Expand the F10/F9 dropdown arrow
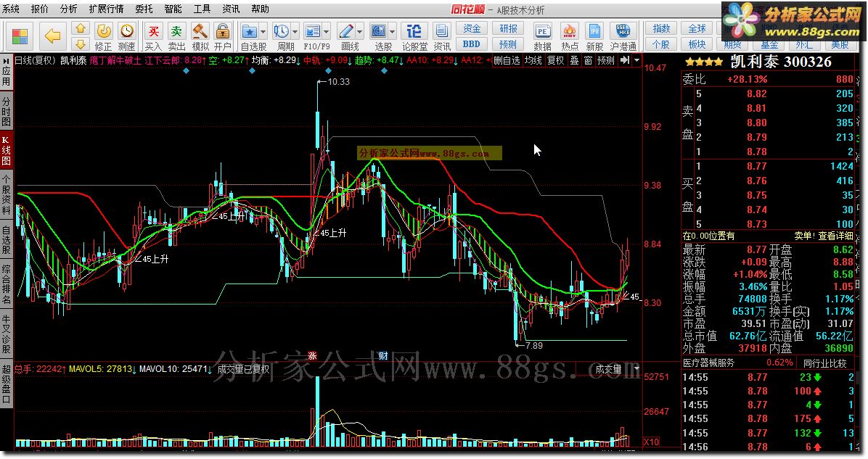This screenshot has height=459, width=868. pos(327,31)
